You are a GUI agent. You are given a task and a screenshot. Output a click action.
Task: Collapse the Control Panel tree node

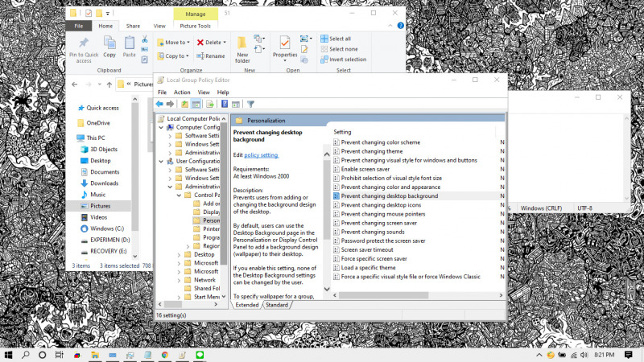point(179,195)
